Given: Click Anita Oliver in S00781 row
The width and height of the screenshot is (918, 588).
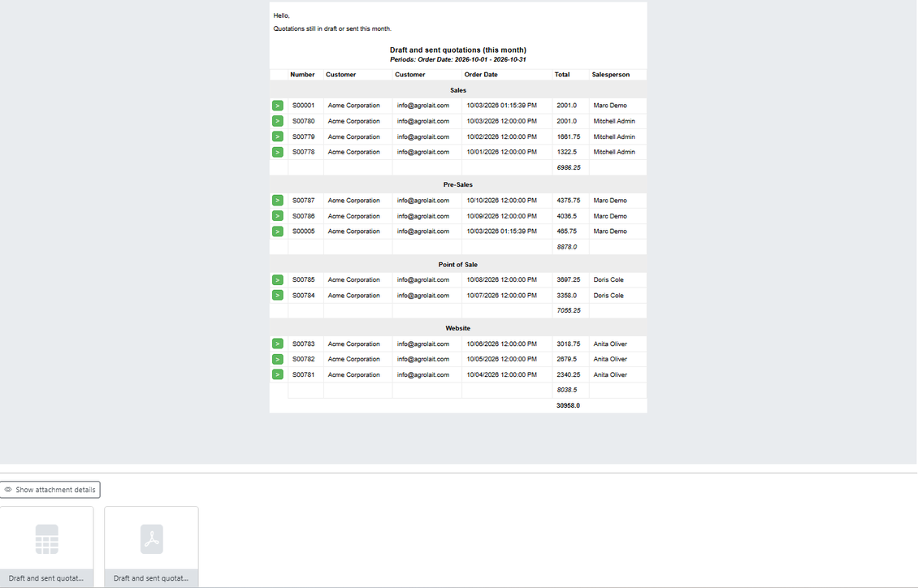Looking at the screenshot, I should [x=609, y=374].
